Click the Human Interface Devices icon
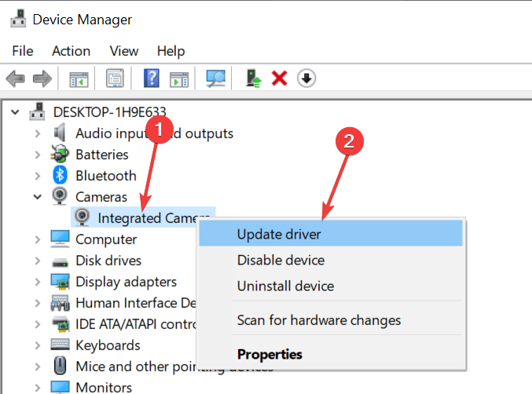Image resolution: width=532 pixels, height=394 pixels. point(60,303)
